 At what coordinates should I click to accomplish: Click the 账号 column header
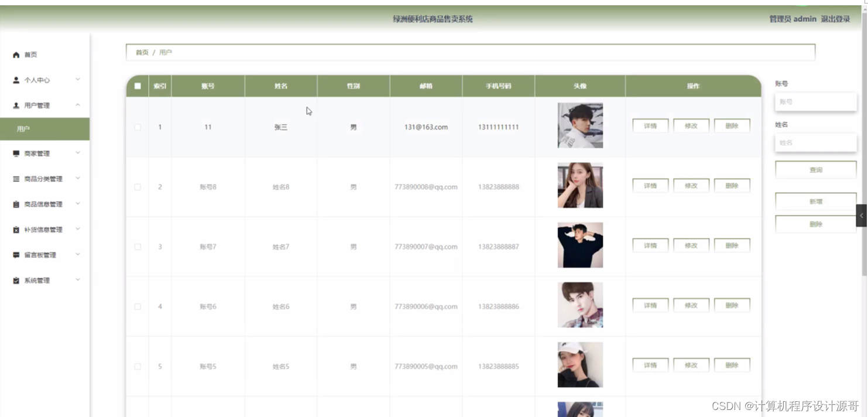(208, 86)
